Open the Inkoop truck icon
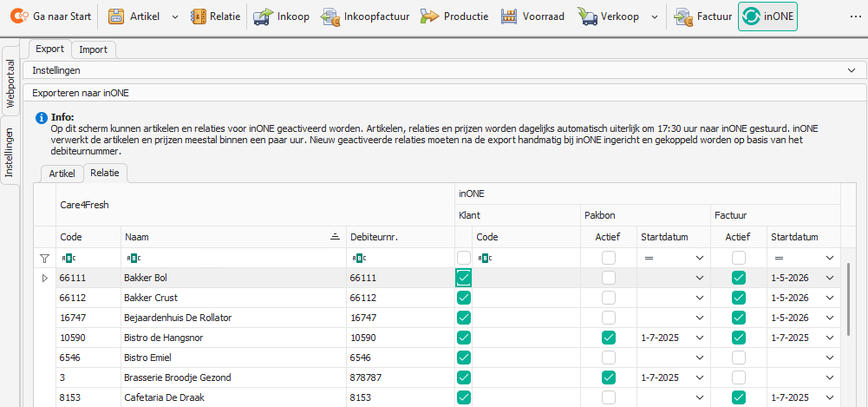868x407 pixels. coord(264,16)
